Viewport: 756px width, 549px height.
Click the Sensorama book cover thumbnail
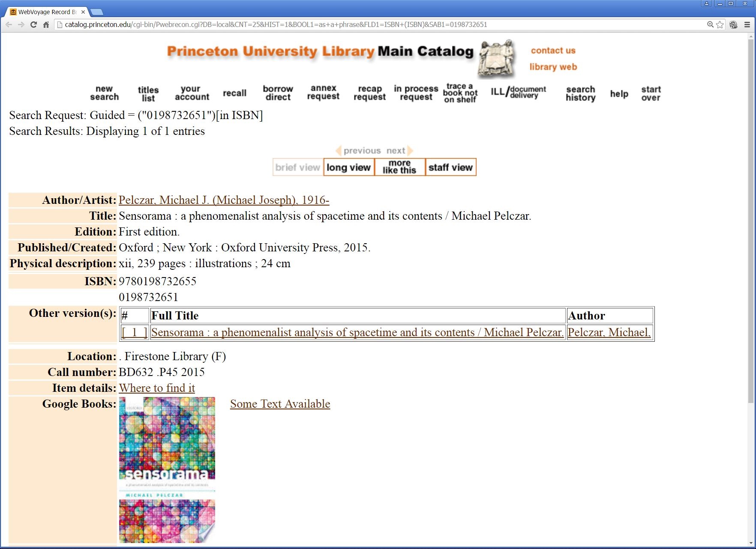167,470
